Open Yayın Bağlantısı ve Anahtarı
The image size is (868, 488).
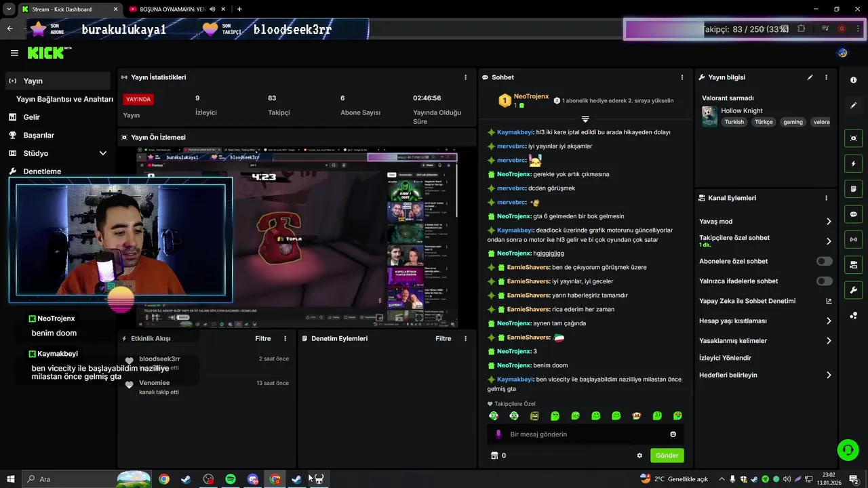[x=64, y=99]
